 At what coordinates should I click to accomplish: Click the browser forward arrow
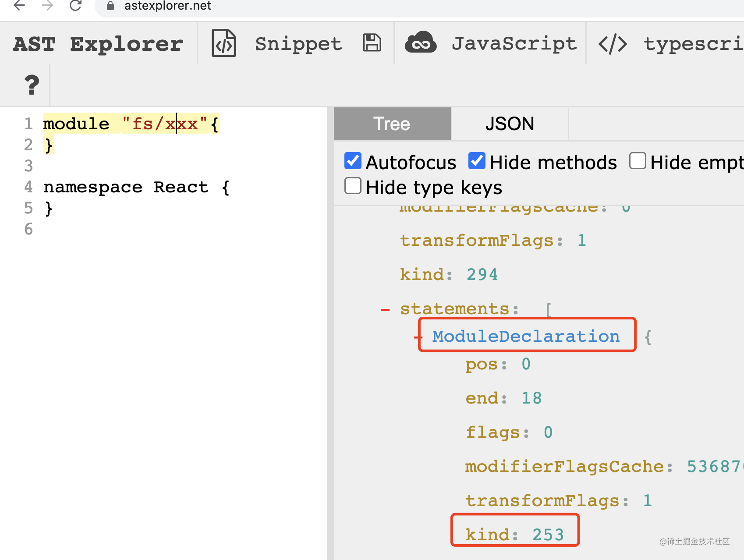[47, 6]
